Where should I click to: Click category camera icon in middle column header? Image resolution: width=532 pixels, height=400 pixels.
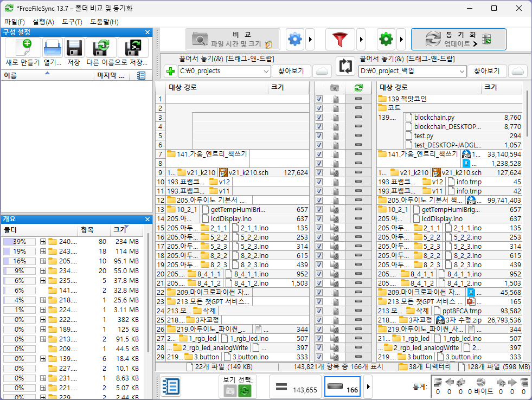(335, 88)
